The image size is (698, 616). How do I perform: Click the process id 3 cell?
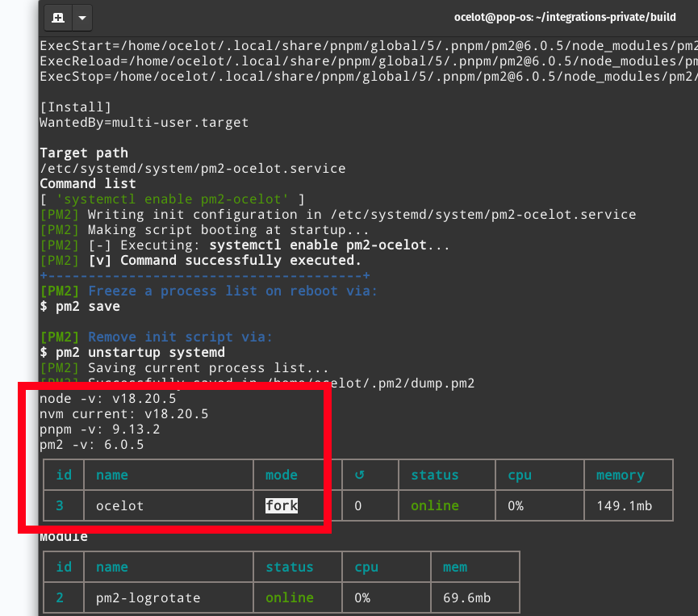tap(60, 505)
